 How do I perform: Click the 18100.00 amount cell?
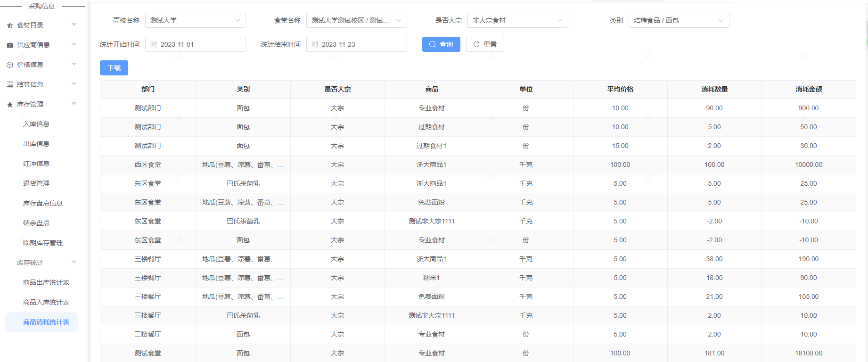point(809,353)
